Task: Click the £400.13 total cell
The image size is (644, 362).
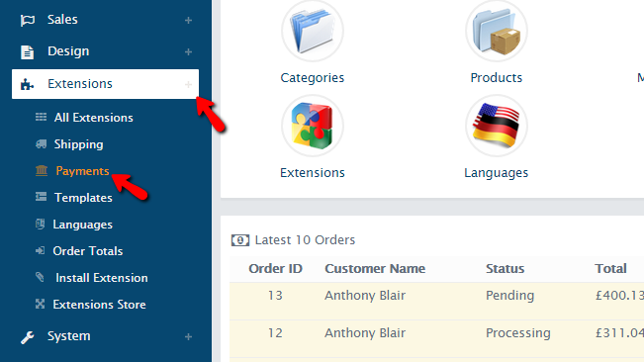Action: pyautogui.click(x=619, y=295)
